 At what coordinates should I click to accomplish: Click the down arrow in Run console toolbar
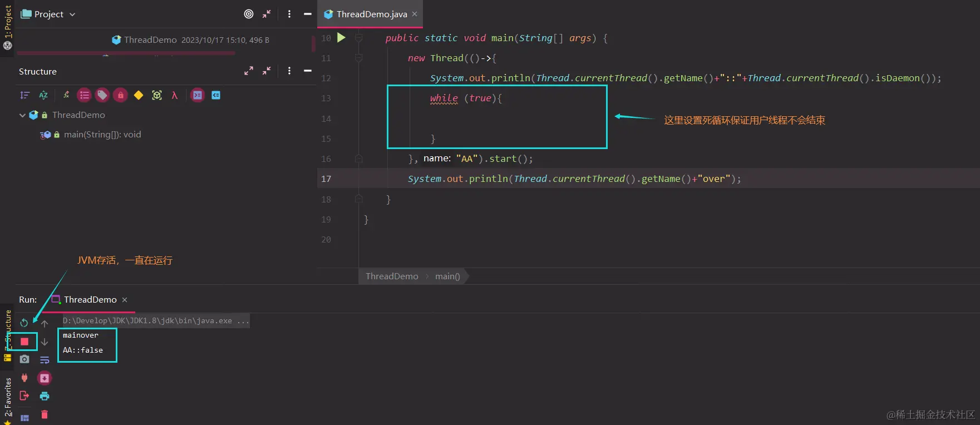tap(45, 342)
